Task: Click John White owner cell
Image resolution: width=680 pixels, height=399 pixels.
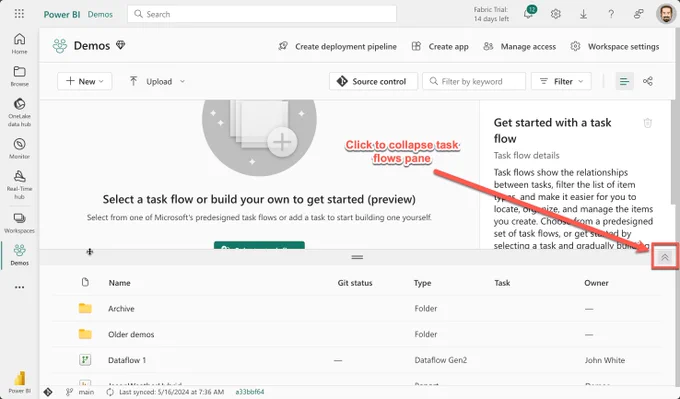Action: tap(605, 360)
